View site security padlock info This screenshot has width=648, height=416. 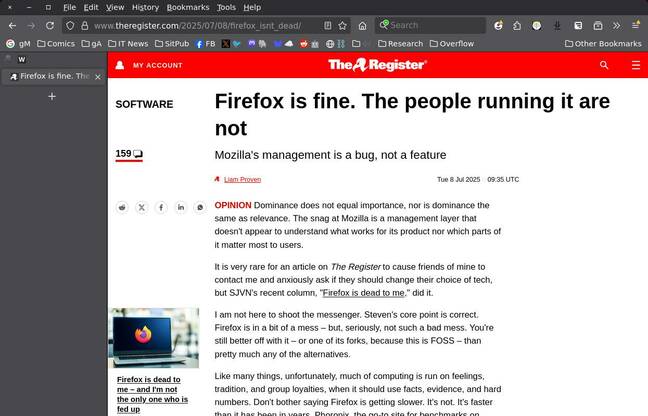(x=85, y=26)
